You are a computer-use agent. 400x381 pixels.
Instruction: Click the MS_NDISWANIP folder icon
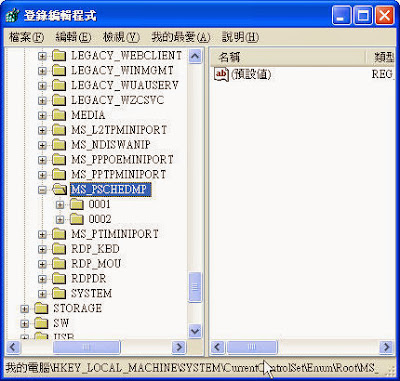click(59, 145)
